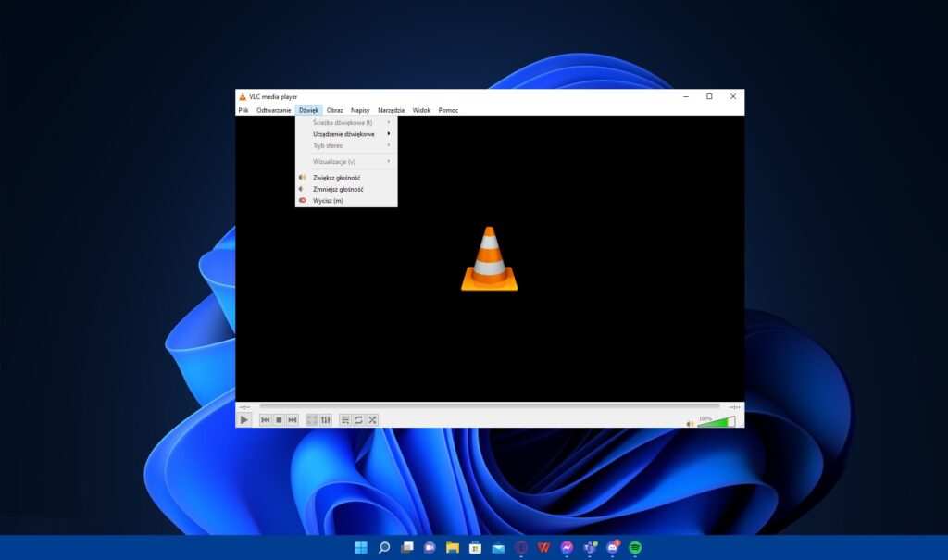This screenshot has width=948, height=560.
Task: Expand the Ścieżka dźwiękowa submenu
Action: click(x=346, y=123)
